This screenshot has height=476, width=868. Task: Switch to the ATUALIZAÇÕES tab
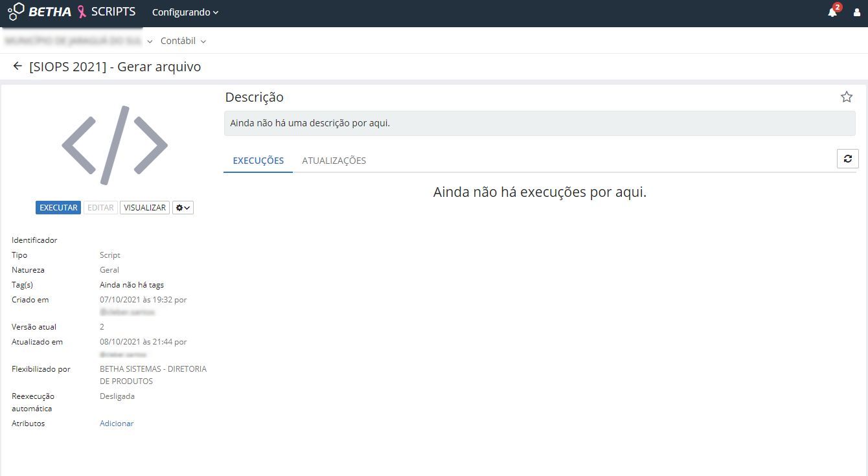tap(334, 161)
